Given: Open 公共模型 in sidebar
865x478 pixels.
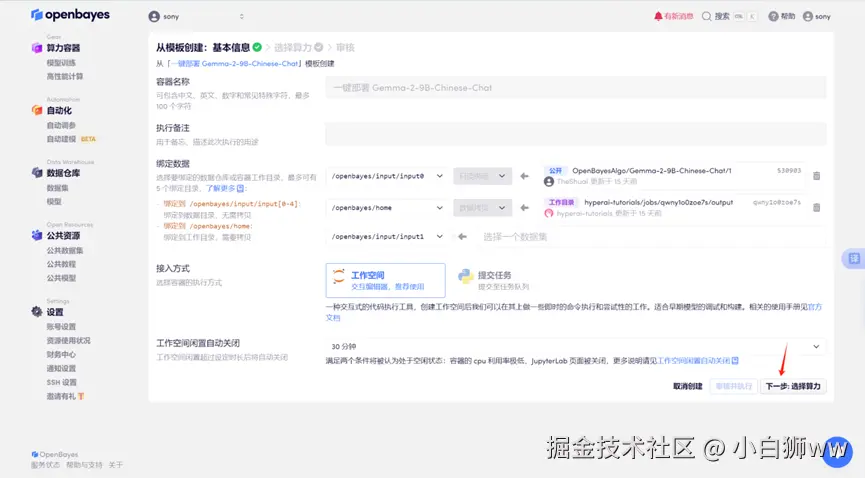Looking at the screenshot, I should click(x=61, y=278).
